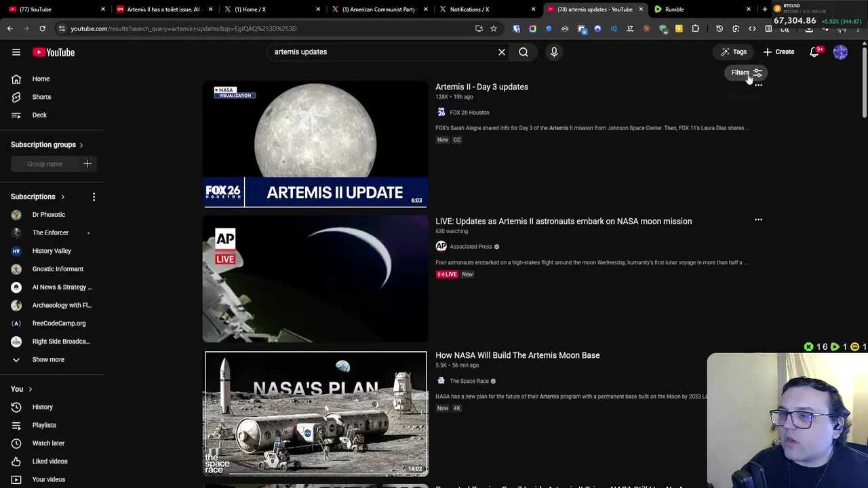The image size is (868, 488).
Task: Expand the Subscriptions section chevron
Action: click(62, 197)
